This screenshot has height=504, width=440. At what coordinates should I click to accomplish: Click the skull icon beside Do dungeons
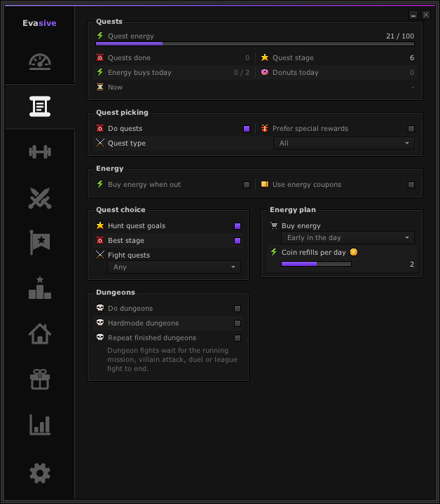coord(100,308)
